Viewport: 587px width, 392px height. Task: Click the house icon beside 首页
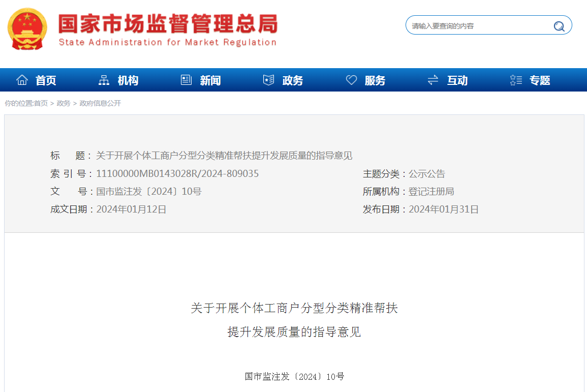(x=22, y=80)
